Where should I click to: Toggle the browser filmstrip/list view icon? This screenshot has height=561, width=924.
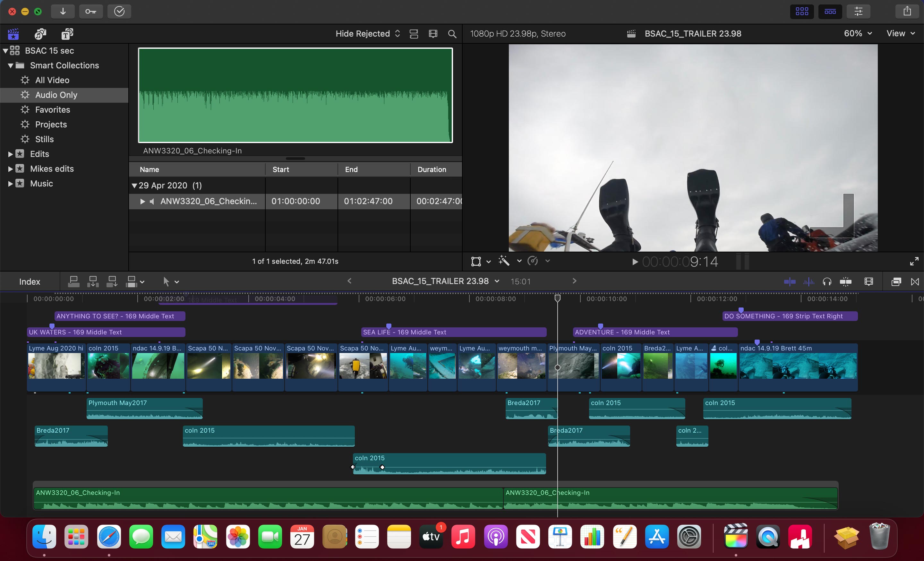pos(414,34)
